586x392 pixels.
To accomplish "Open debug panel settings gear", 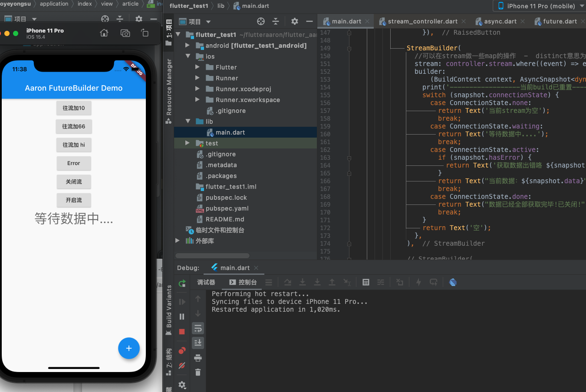I will (182, 385).
